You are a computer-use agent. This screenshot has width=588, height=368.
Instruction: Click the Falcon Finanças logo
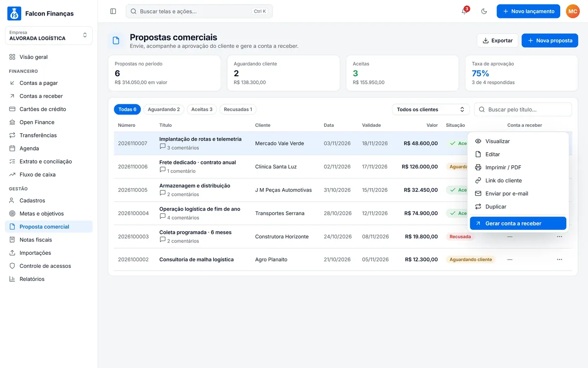(14, 13)
